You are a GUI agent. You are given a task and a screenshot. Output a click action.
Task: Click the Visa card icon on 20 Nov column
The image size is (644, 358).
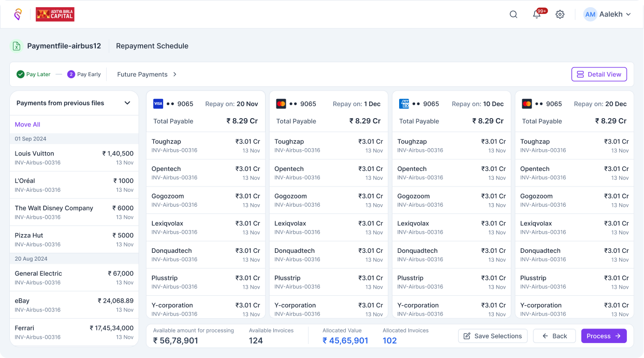158,104
